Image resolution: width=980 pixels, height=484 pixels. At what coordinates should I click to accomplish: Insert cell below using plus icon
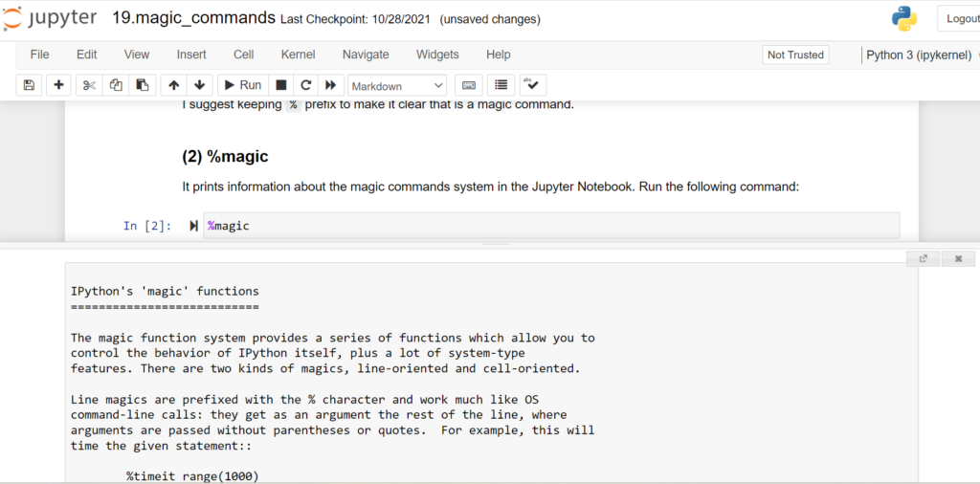tap(58, 85)
